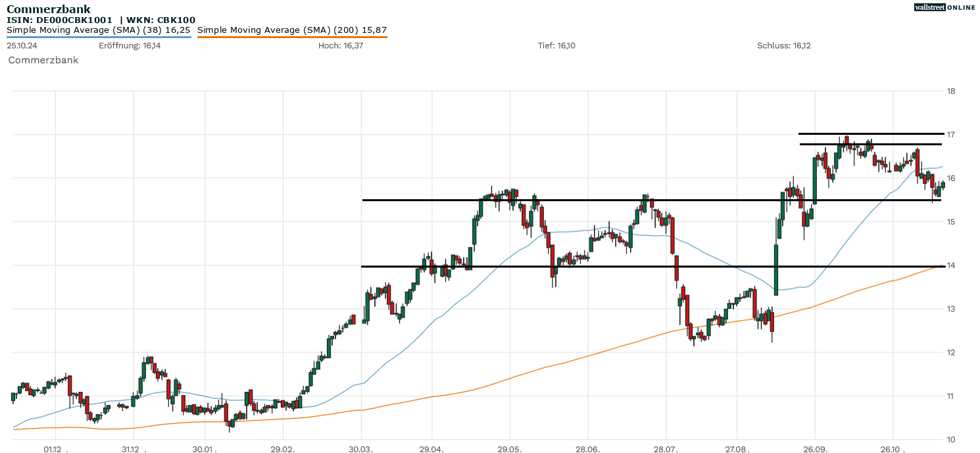Image resolution: width=980 pixels, height=453 pixels.
Task: Select the 25.10.24 date label
Action: tap(22, 46)
